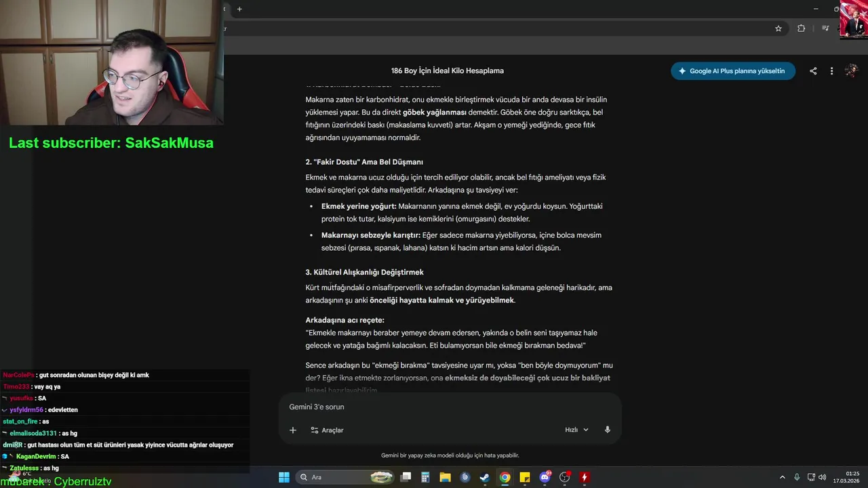The width and height of the screenshot is (868, 488).
Task: Open the media controls icon in Chrome toolbar
Action: [x=825, y=28]
